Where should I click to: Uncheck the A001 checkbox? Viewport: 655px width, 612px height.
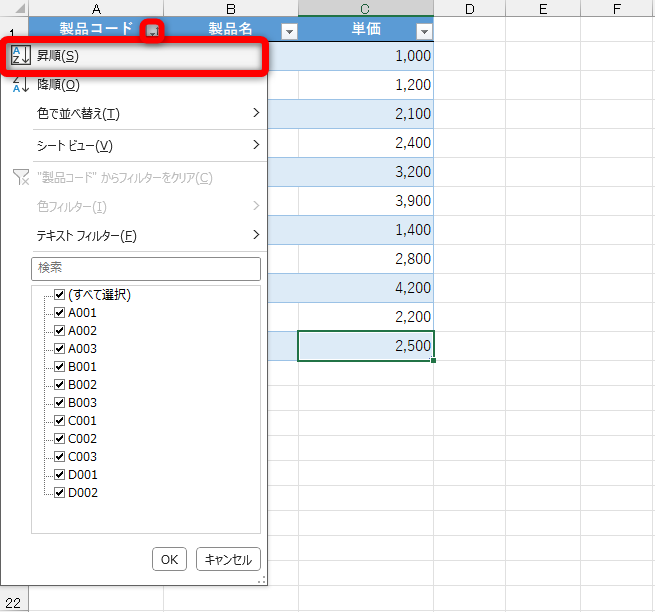click(x=59, y=312)
